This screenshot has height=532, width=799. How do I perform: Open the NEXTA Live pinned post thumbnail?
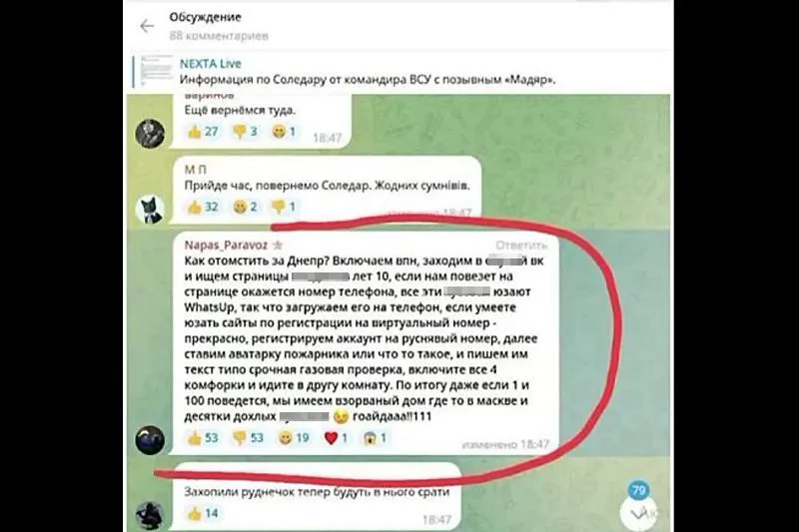point(157,70)
